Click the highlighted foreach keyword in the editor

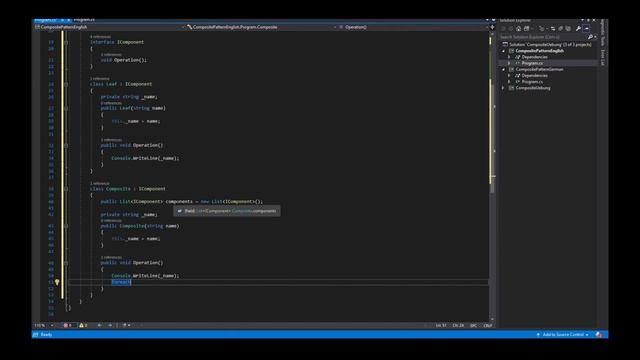point(121,282)
